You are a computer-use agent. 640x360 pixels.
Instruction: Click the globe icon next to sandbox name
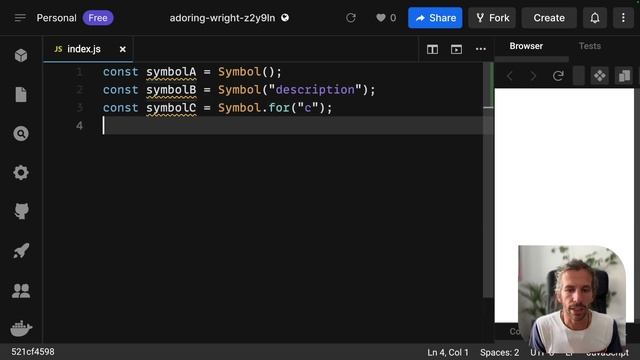coord(285,18)
